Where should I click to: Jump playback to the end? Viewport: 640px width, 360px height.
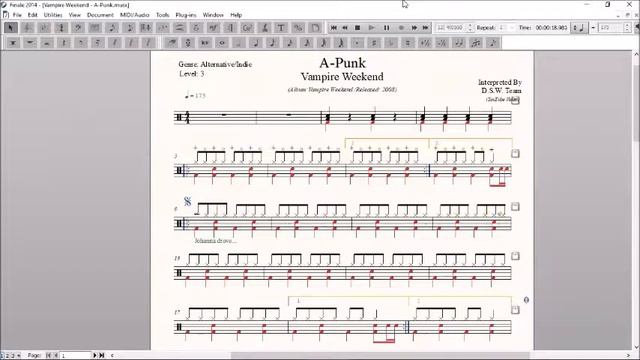tap(425, 28)
